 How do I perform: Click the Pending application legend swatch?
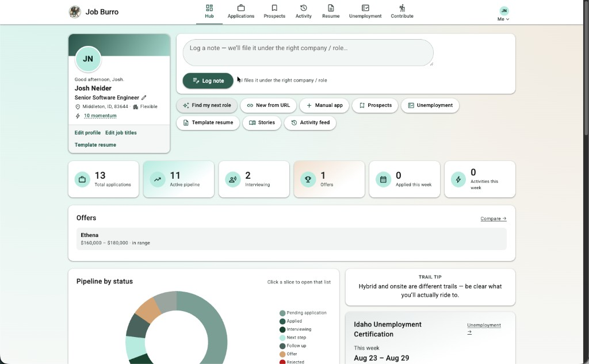point(282,313)
